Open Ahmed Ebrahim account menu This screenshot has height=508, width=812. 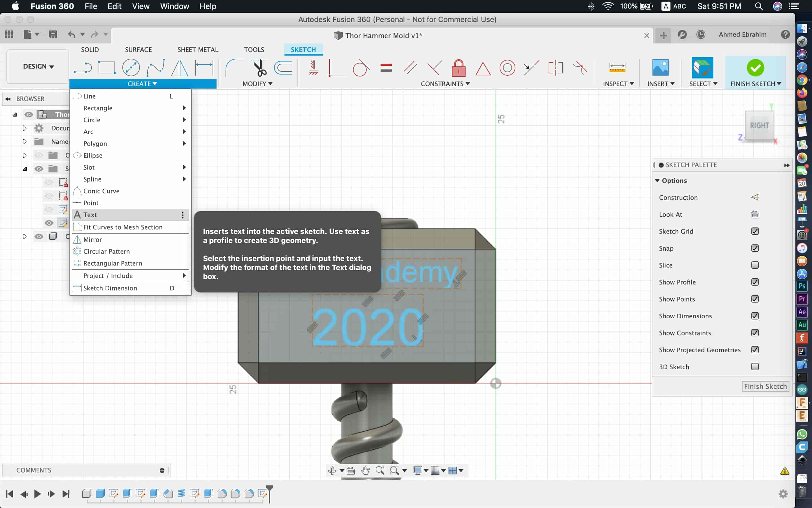(743, 34)
